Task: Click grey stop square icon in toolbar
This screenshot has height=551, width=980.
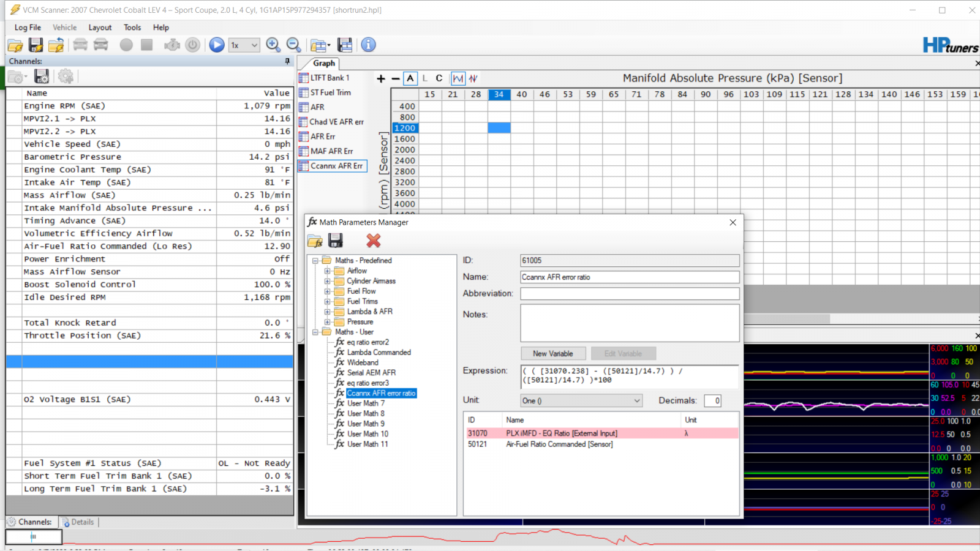Action: click(x=146, y=45)
